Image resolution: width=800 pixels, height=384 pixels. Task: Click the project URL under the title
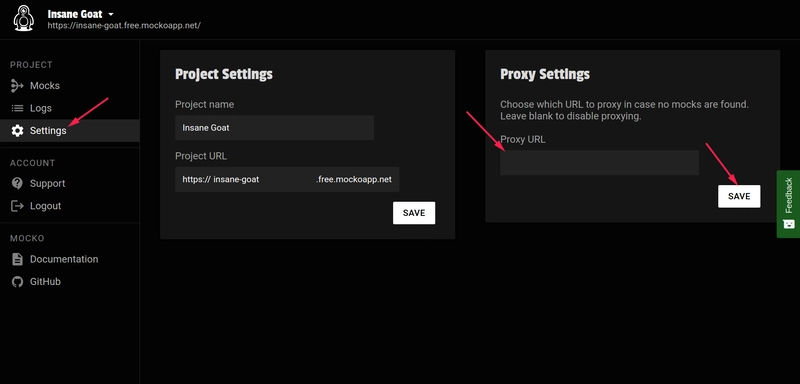click(x=124, y=25)
